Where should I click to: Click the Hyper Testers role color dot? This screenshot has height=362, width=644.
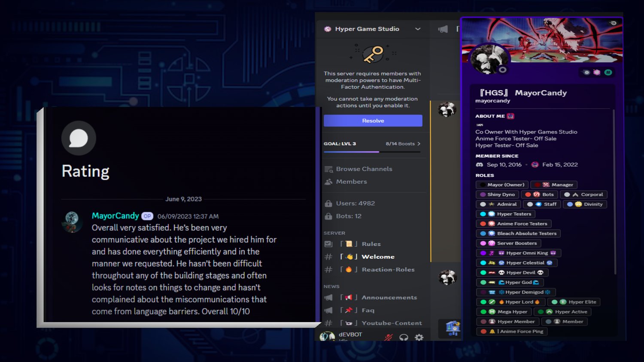click(x=483, y=214)
